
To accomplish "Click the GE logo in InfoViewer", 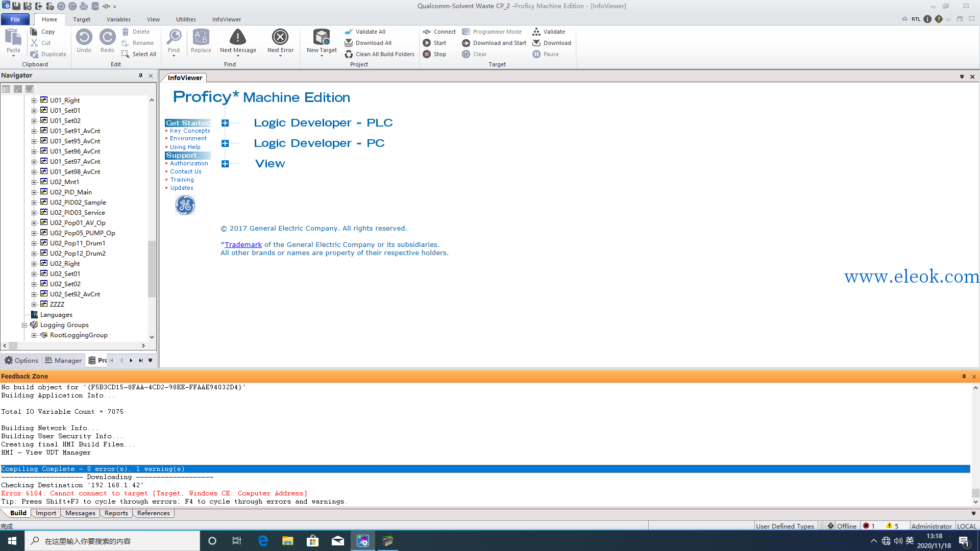I will tap(185, 205).
